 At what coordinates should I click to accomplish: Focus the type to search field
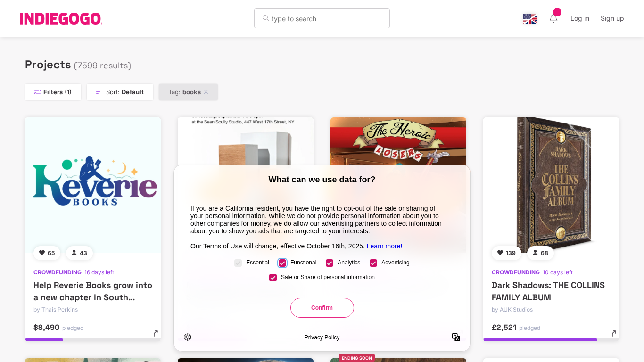pyautogui.click(x=322, y=18)
